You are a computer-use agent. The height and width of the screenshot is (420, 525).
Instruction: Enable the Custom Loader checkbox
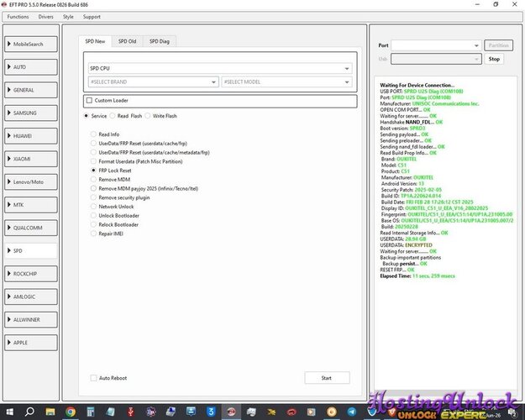click(89, 101)
